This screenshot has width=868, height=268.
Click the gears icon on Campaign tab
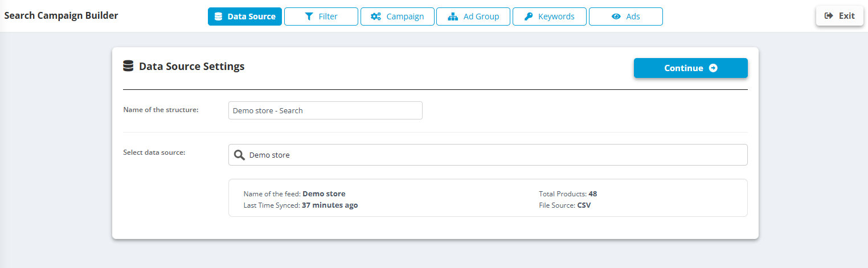(x=376, y=17)
